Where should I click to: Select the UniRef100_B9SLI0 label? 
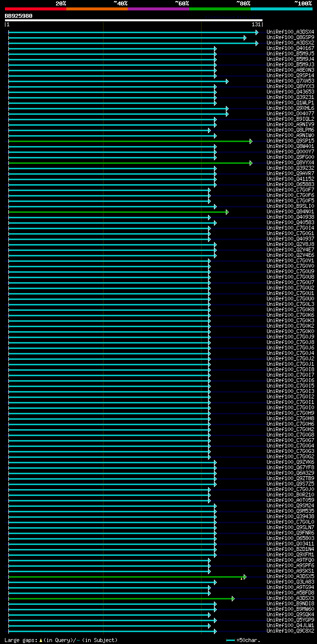[290, 206]
